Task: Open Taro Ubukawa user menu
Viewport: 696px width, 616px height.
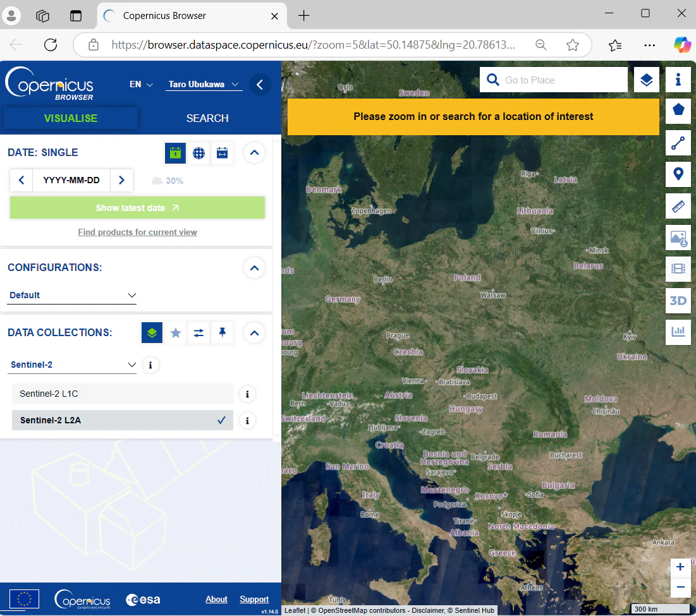Action: coord(204,84)
